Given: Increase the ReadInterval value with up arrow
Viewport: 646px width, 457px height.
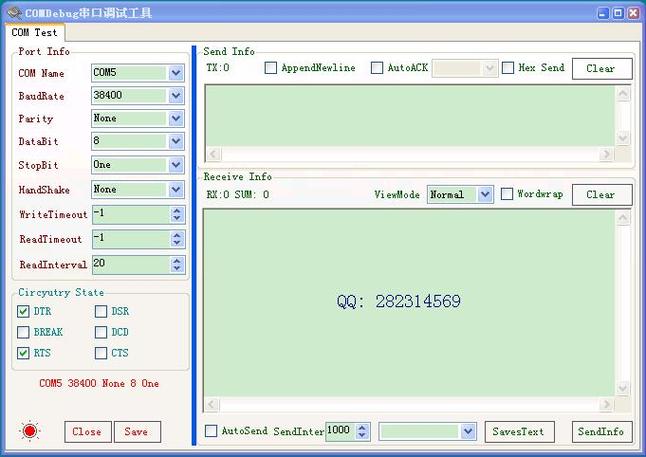Looking at the screenshot, I should tap(177, 260).
